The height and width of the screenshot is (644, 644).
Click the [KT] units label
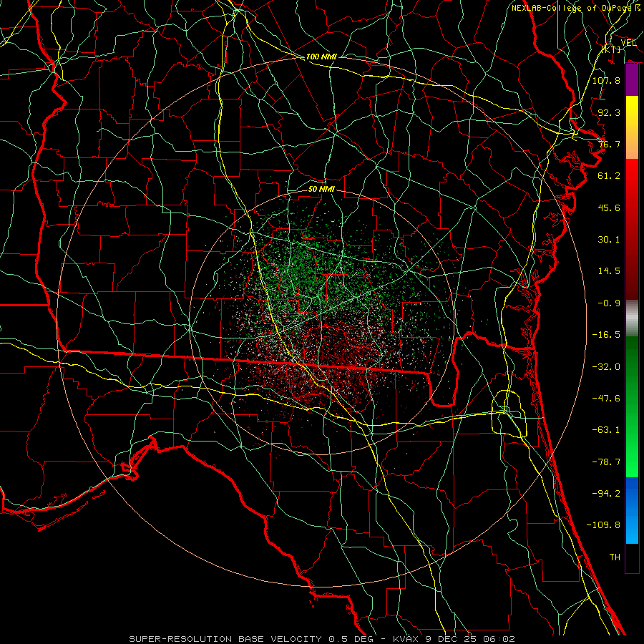pos(611,49)
